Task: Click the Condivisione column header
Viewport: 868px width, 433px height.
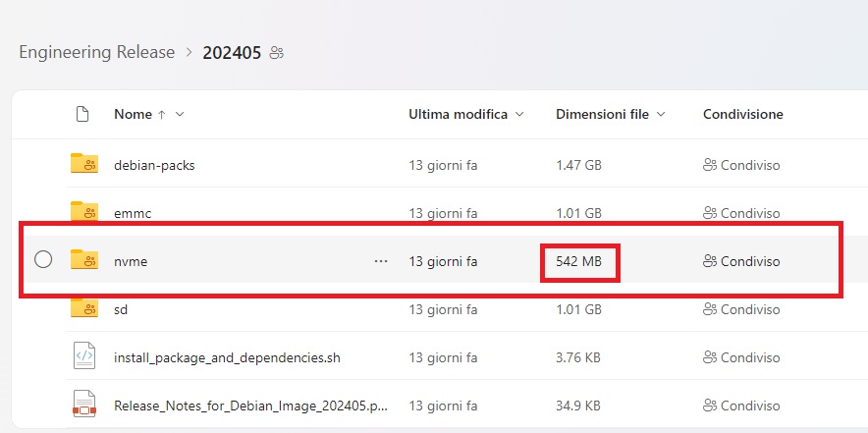Action: pos(743,115)
